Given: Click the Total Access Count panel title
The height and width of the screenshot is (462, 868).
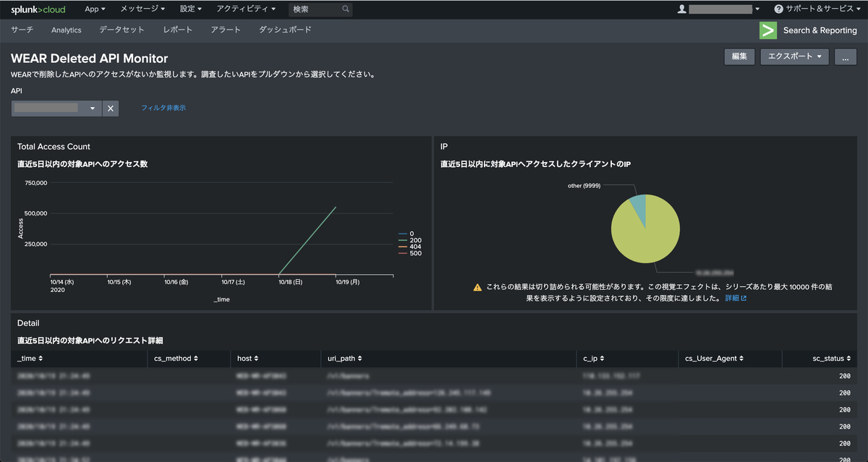Looking at the screenshot, I should tap(54, 147).
